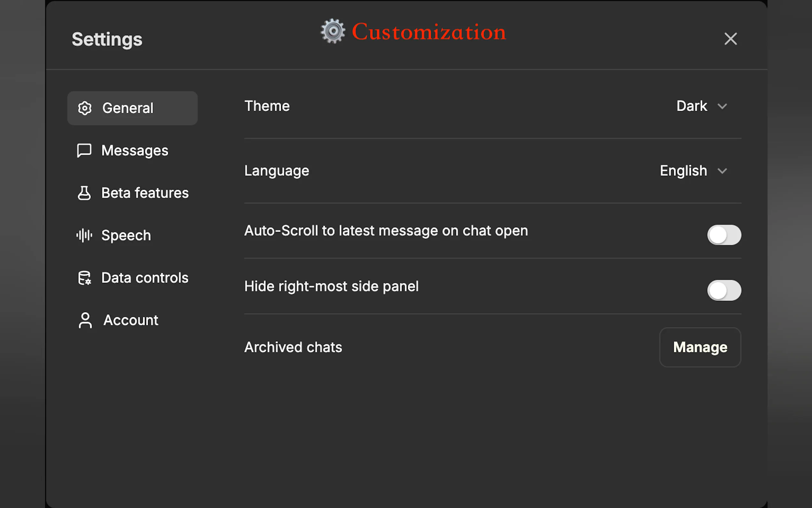Go to the Speech settings section

(126, 235)
